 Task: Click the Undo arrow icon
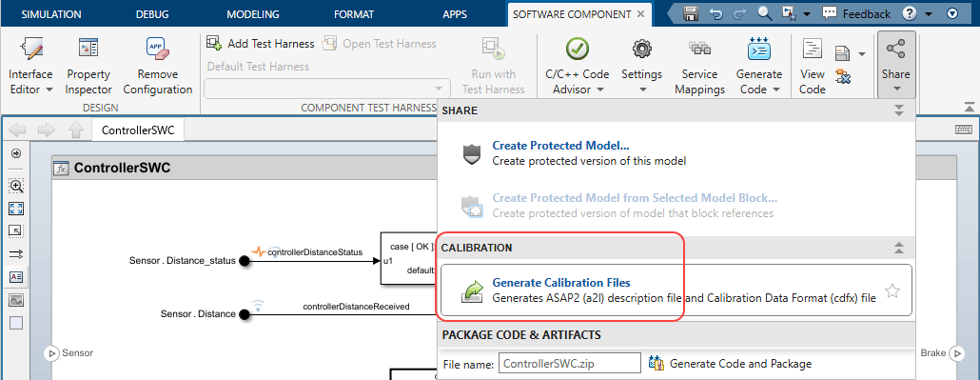pyautogui.click(x=716, y=13)
